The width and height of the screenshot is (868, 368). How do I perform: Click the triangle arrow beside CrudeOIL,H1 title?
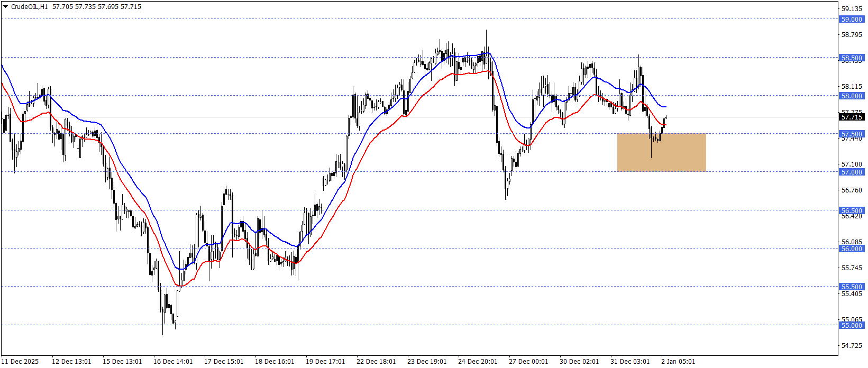point(6,7)
